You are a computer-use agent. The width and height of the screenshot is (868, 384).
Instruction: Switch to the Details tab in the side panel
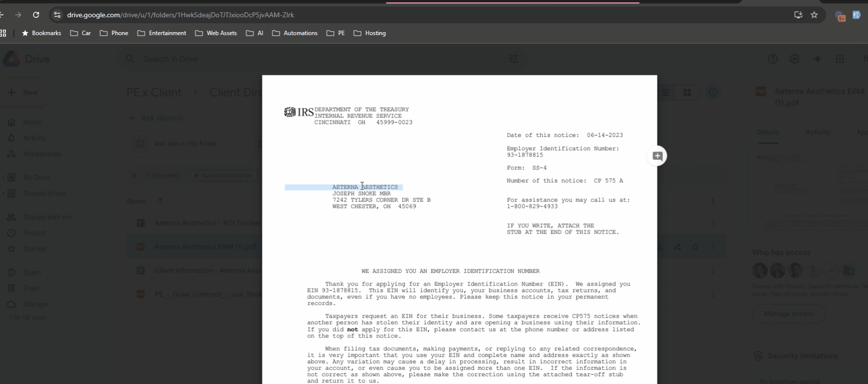(768, 132)
